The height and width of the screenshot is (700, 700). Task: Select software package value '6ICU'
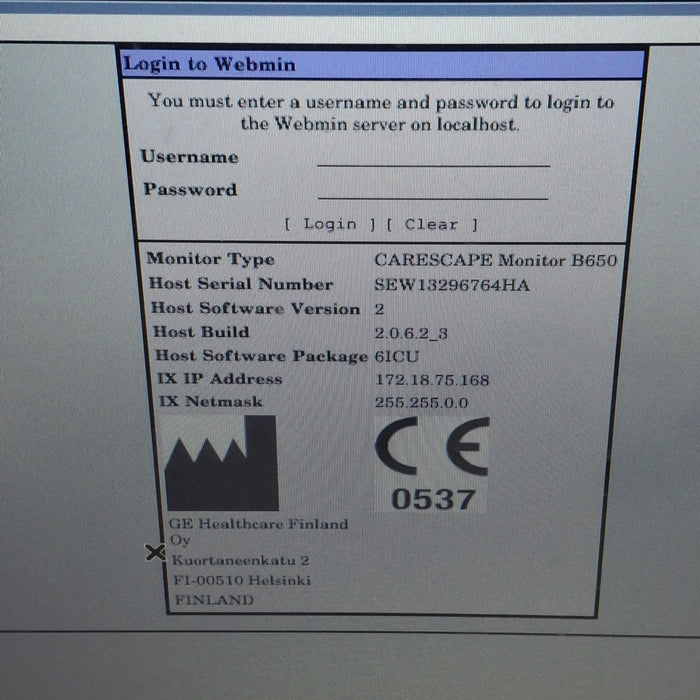click(396, 356)
